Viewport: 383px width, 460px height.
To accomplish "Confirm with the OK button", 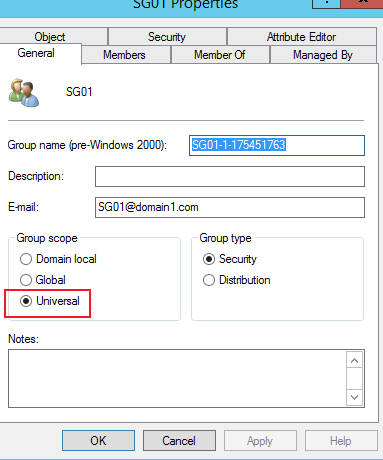I will tap(98, 441).
